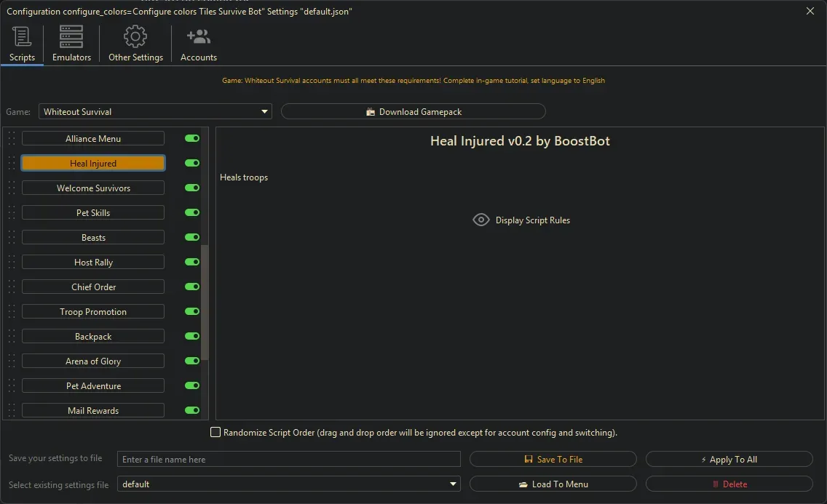Click the eye icon for Display Script Rules
827x504 pixels.
coord(481,220)
